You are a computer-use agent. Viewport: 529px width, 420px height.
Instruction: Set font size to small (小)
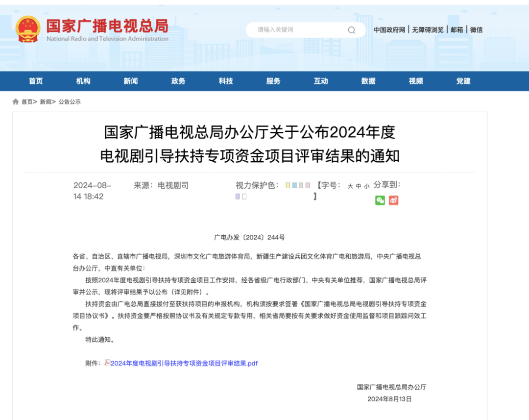click(367, 186)
